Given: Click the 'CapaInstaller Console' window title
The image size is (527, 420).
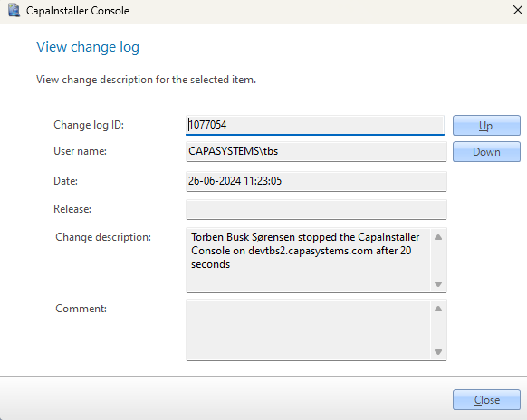Looking at the screenshot, I should point(78,11).
